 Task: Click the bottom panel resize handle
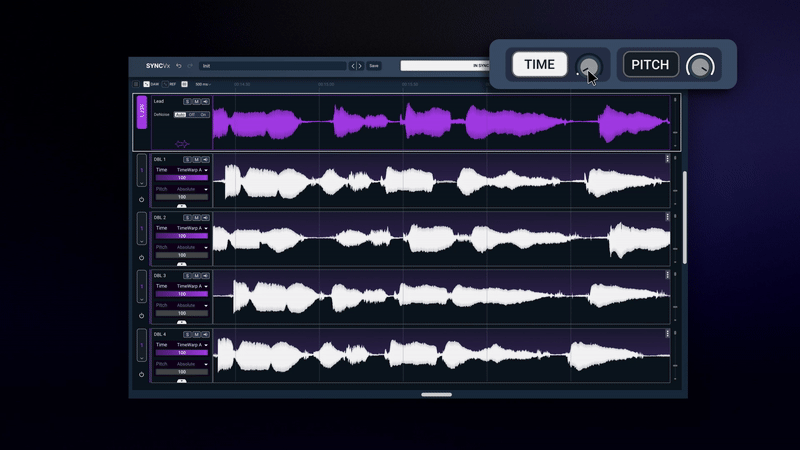click(436, 394)
